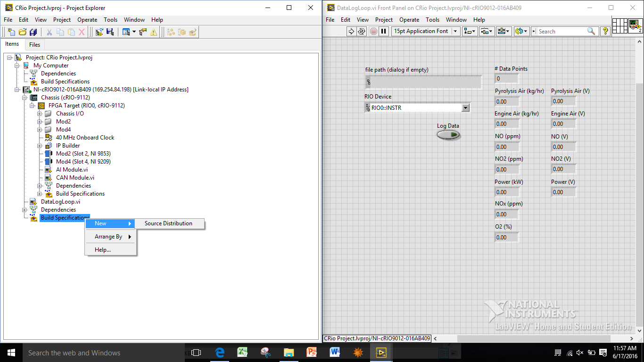Viewport: 644px width, 362px height.
Task: Click front panel vertical scrollbar
Action: click(x=639, y=204)
